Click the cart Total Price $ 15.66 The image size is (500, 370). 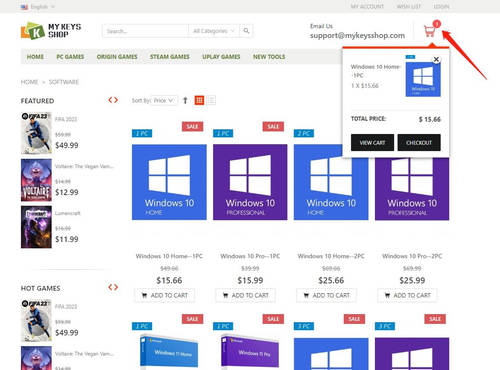(430, 119)
